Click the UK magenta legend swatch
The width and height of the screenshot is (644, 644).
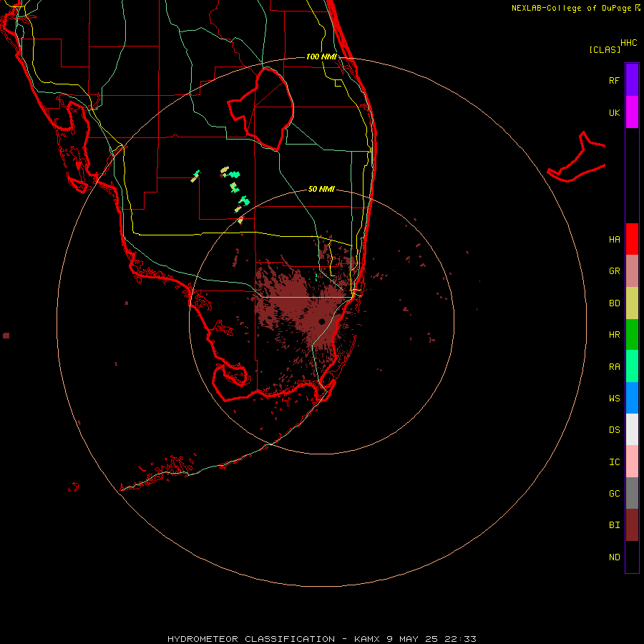[x=632, y=112]
